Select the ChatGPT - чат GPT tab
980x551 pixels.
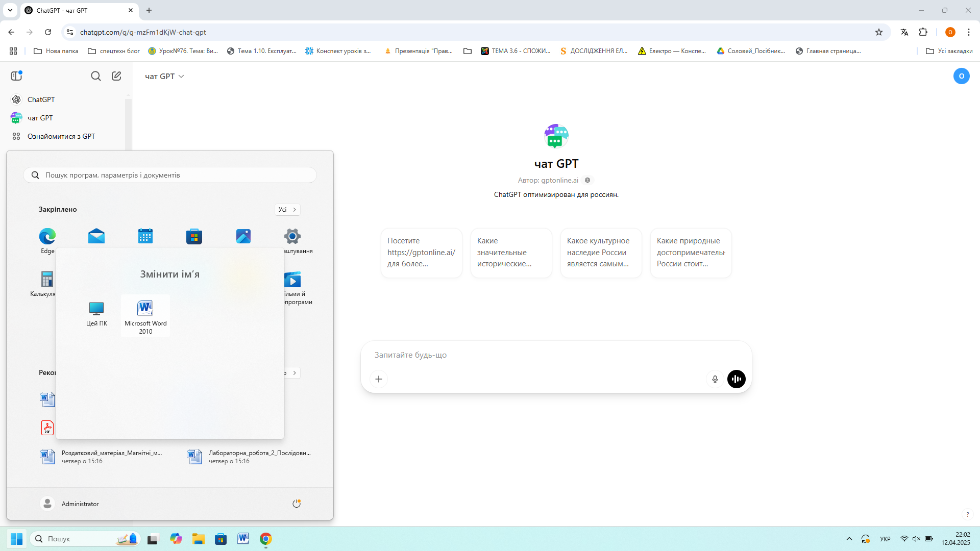click(x=79, y=10)
